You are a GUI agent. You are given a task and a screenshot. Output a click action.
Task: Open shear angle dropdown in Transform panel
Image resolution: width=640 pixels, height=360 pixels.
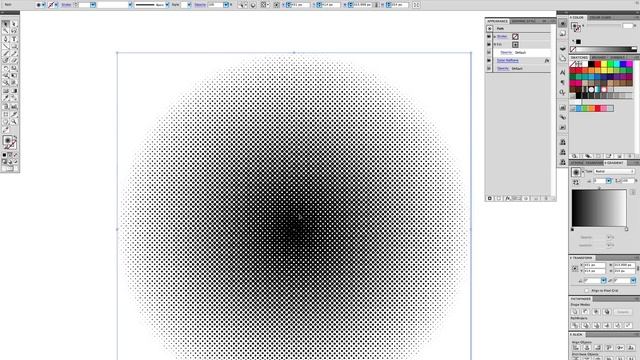633,280
